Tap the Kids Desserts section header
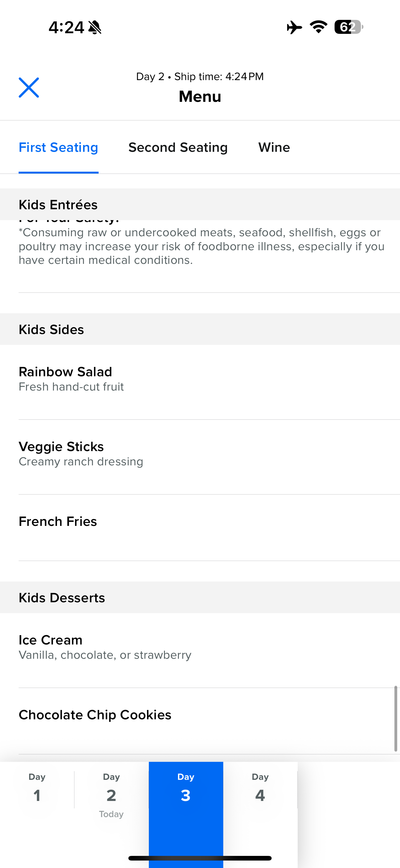The width and height of the screenshot is (400, 868). point(62,597)
